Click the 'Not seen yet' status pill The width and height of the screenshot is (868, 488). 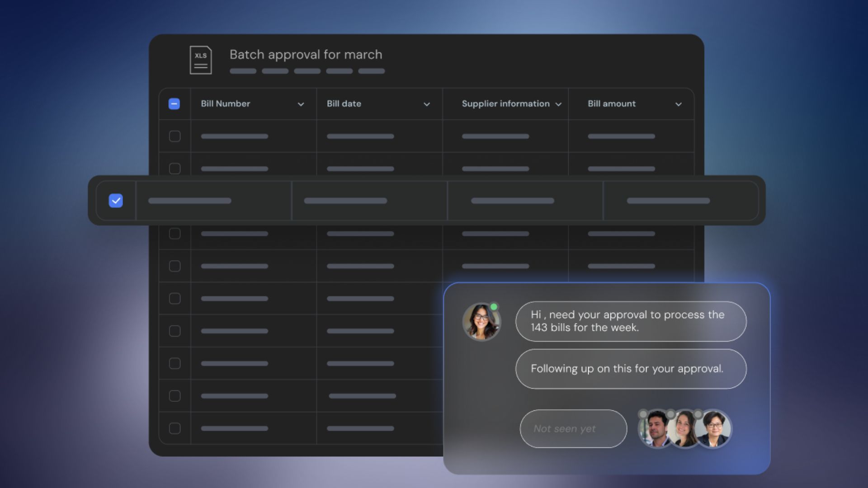click(573, 428)
